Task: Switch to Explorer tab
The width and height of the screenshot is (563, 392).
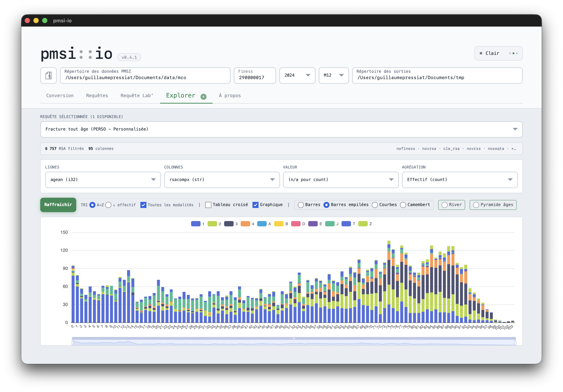Action: (180, 95)
